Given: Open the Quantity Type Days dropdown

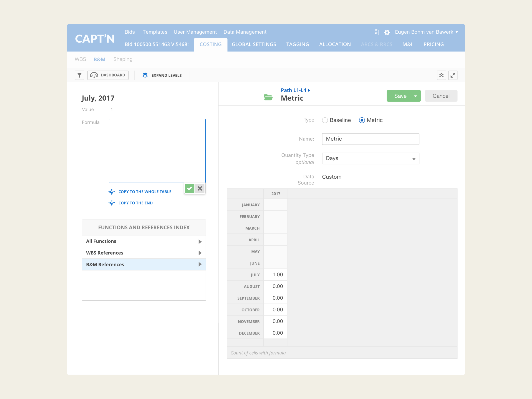Looking at the screenshot, I should point(370,158).
